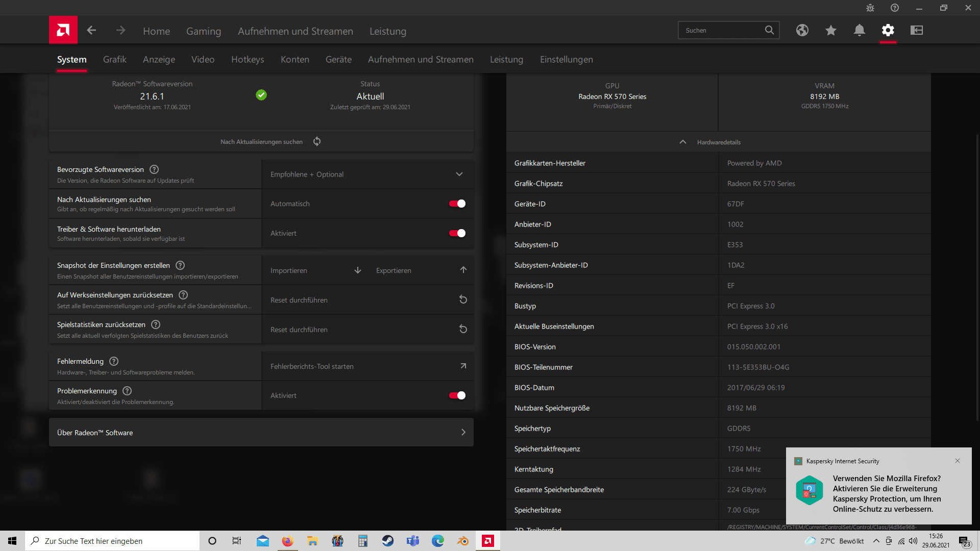Switch to the Geräte tab

(338, 59)
